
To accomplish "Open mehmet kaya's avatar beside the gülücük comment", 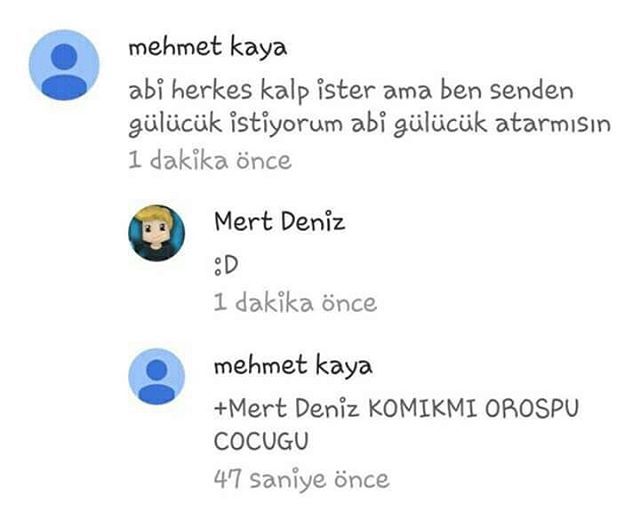I will point(64,65).
